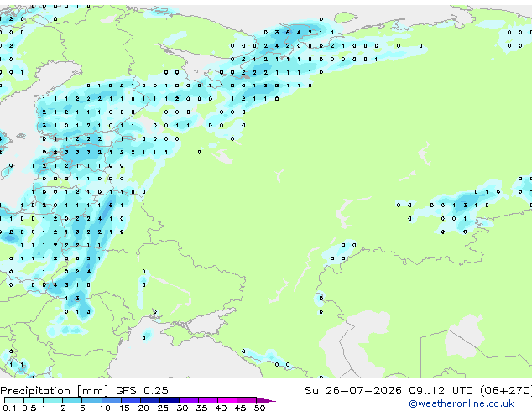
Task: Click the 35–40 mm legend color swatch
Action: pyautogui.click(x=208, y=400)
